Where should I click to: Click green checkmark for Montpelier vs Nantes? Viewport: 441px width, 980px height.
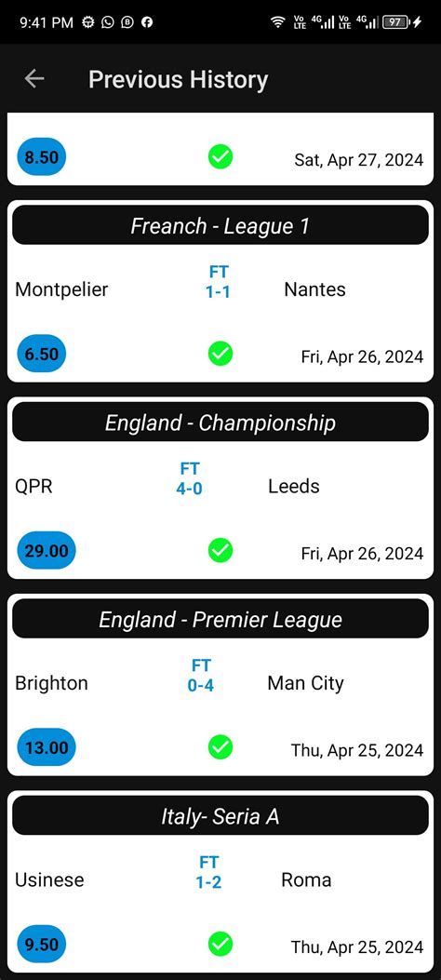(220, 354)
